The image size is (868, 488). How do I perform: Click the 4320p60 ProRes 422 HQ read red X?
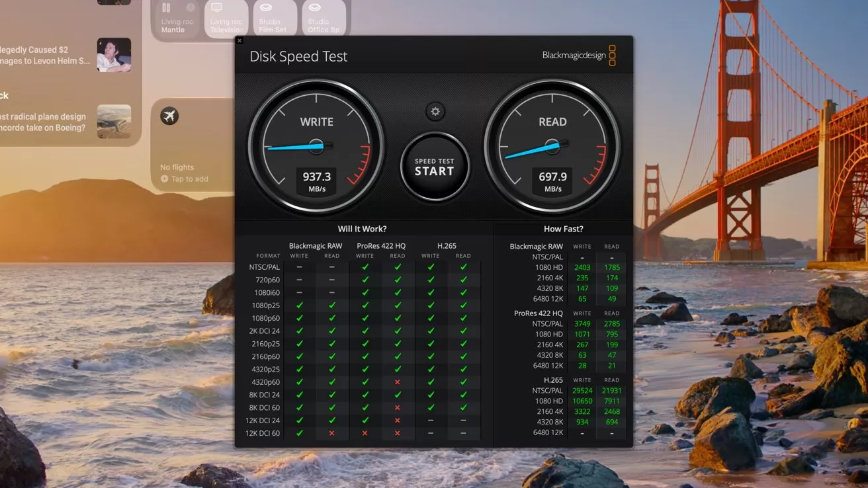tap(398, 382)
